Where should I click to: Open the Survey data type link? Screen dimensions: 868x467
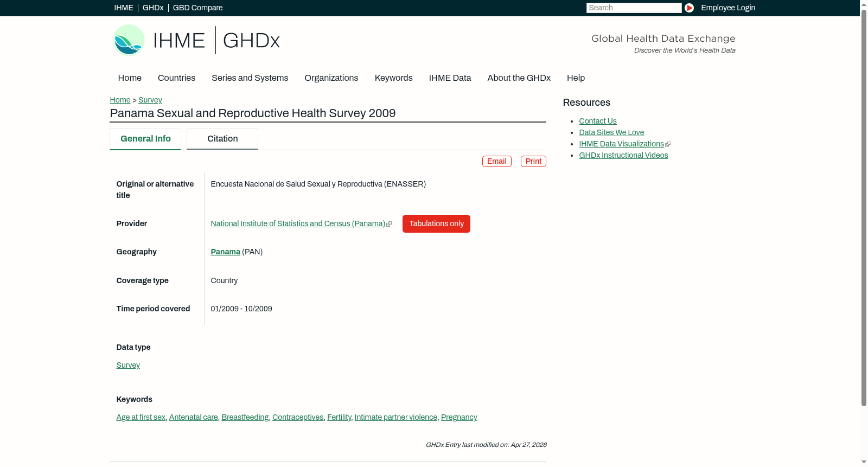[128, 365]
